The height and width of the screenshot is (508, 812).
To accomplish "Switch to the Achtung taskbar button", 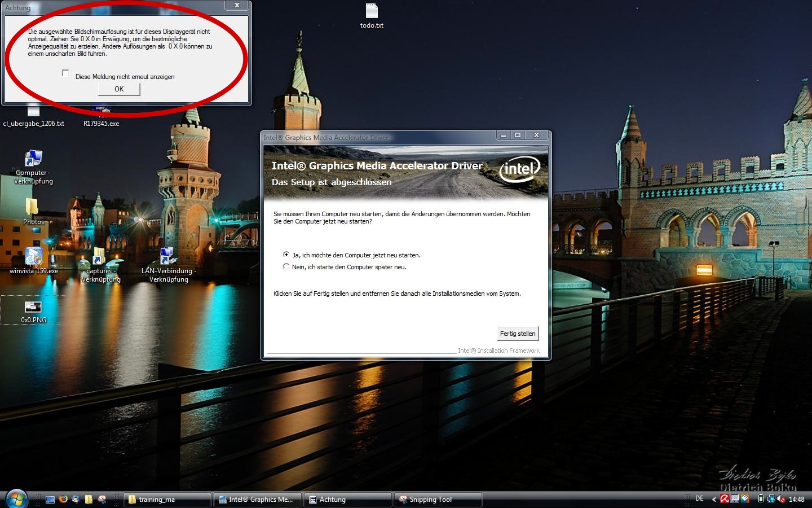I will click(348, 499).
